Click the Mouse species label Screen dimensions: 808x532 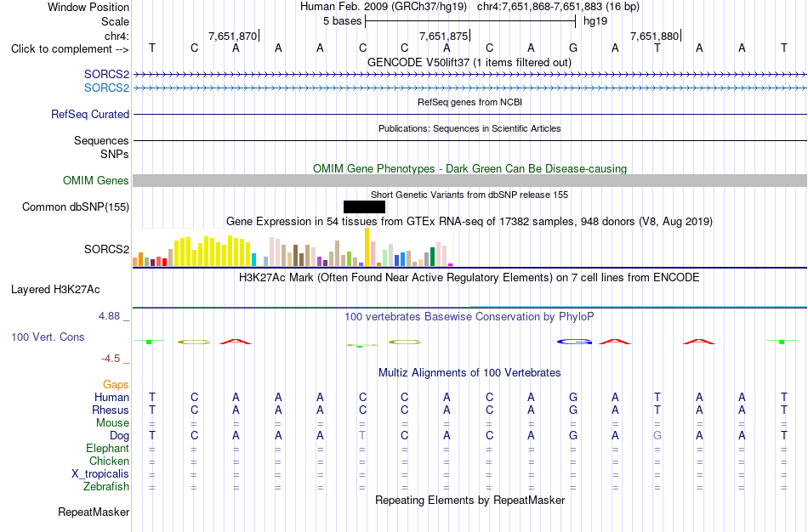pos(112,423)
